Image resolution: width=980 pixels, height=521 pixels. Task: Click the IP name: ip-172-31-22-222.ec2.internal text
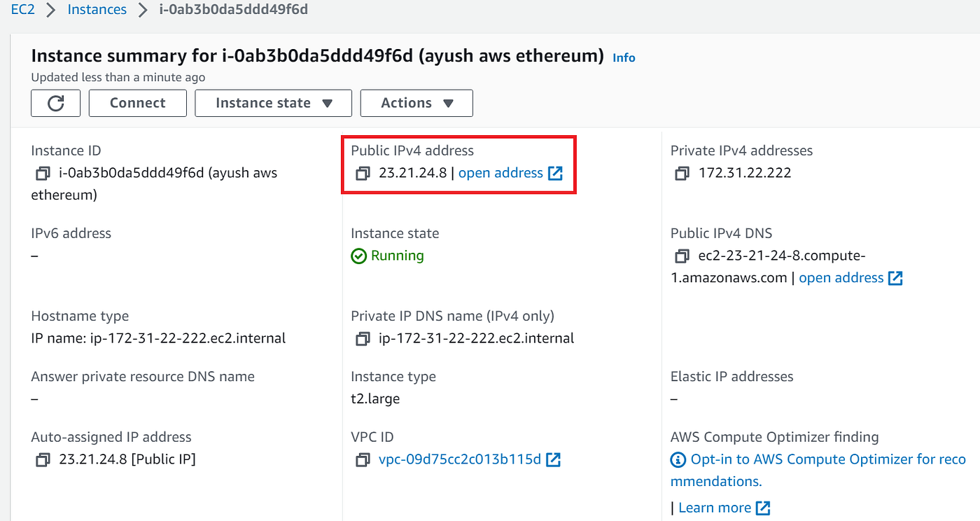[158, 338]
